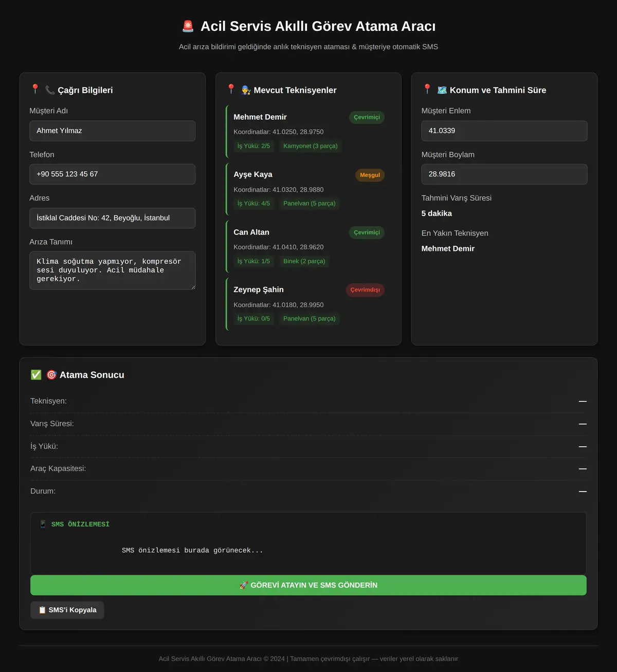
Task: Click the red siren icon in the title
Action: [x=188, y=26]
